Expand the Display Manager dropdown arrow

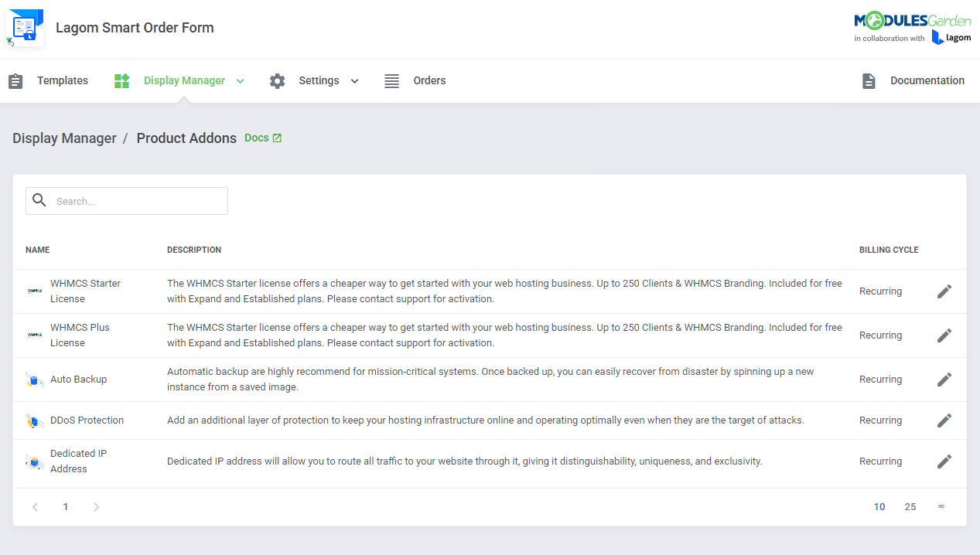(241, 81)
